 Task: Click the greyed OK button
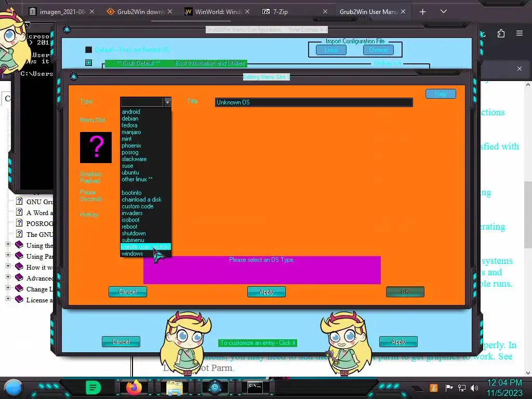(405, 292)
